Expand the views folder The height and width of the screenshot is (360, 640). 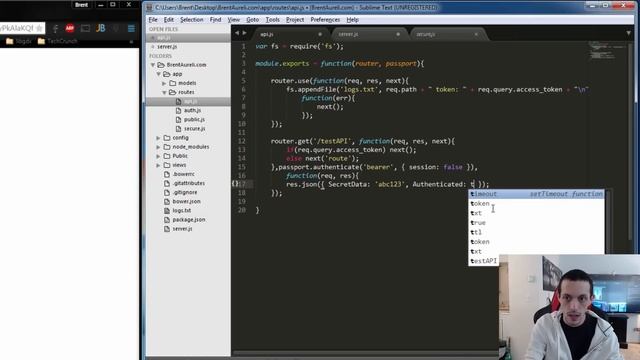(158, 165)
